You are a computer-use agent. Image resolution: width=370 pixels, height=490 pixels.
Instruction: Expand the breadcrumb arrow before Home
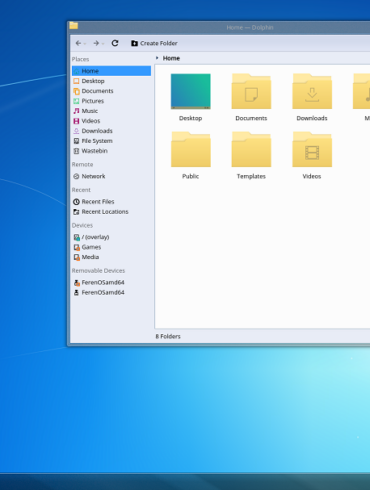point(157,58)
